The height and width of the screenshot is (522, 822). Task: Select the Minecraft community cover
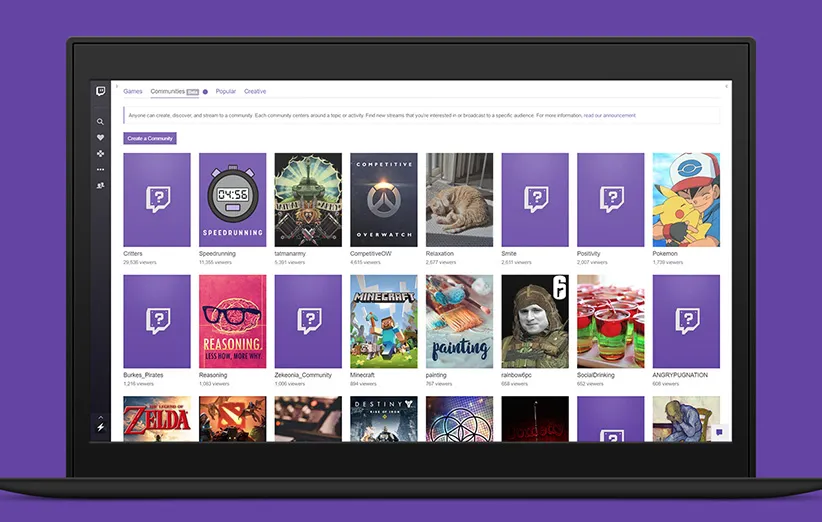[384, 321]
